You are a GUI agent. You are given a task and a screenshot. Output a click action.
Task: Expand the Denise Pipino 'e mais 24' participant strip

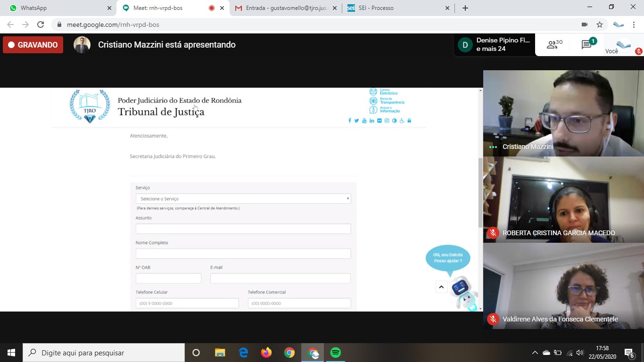[x=495, y=45]
